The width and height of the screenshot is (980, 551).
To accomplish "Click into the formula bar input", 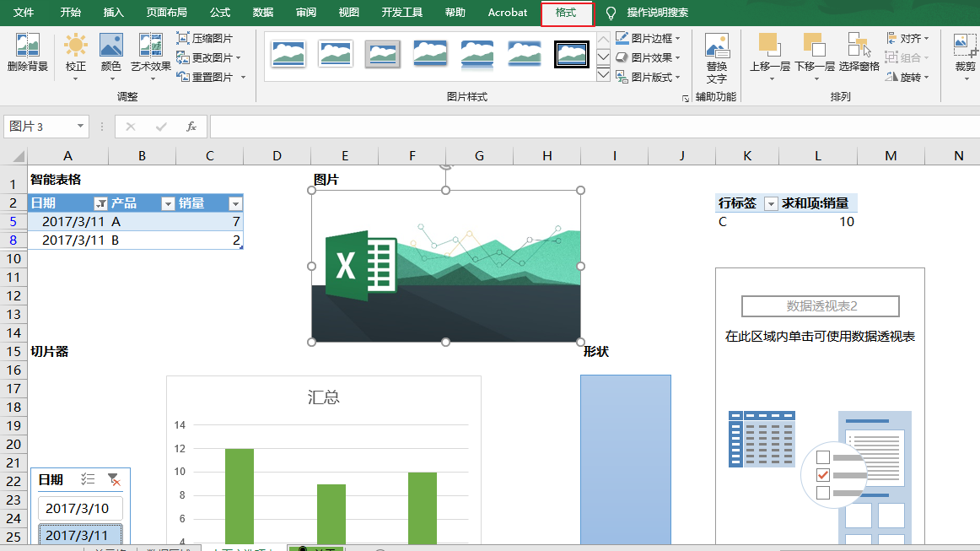I will click(x=595, y=127).
